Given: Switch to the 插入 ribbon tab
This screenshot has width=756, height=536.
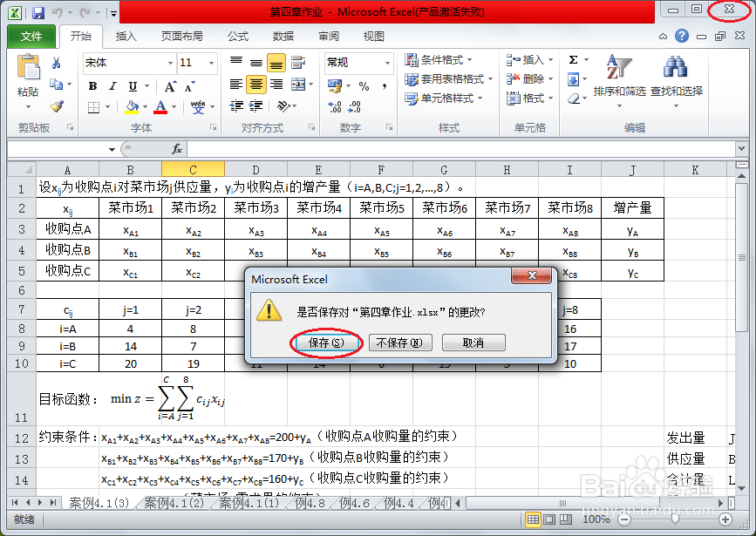Looking at the screenshot, I should (126, 36).
